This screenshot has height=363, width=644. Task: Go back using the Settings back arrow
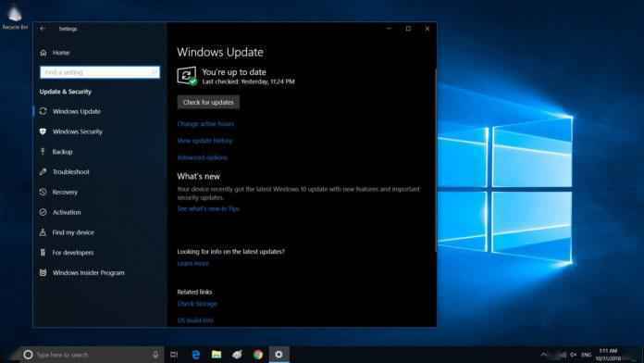click(43, 29)
